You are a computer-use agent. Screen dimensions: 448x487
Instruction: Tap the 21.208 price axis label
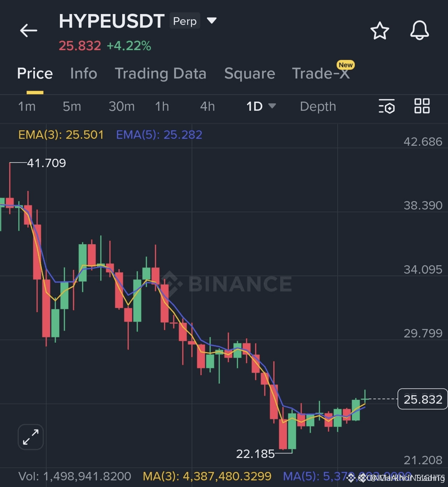point(423,460)
